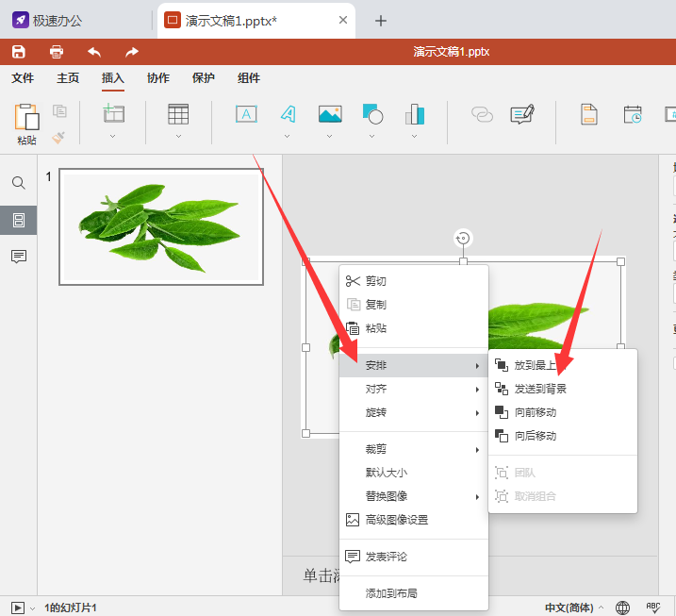
Task: Select 发送到背景 from submenu
Action: [x=540, y=389]
